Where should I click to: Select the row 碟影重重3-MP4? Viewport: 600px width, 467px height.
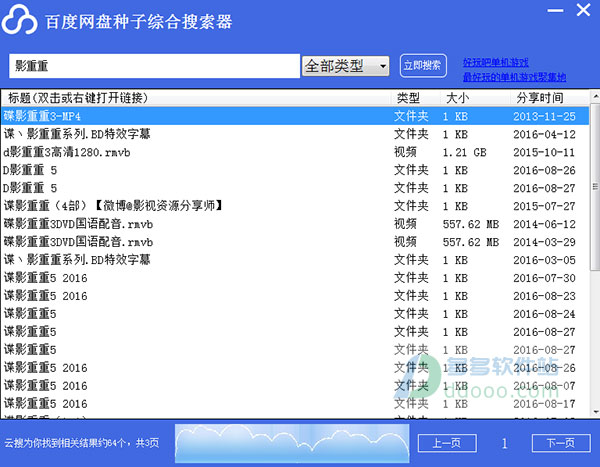[x=295, y=116]
